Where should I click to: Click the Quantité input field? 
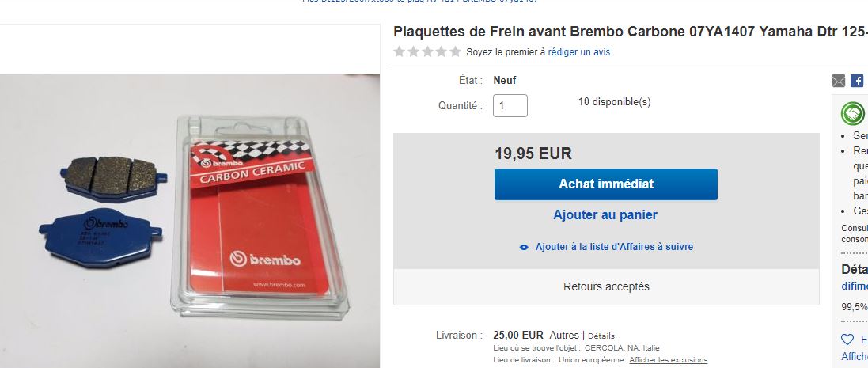[x=510, y=106]
